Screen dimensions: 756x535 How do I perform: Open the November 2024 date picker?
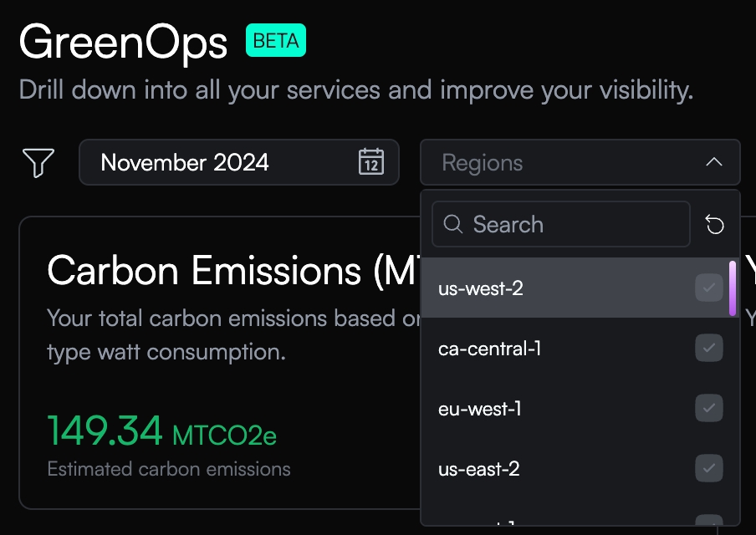(186, 162)
